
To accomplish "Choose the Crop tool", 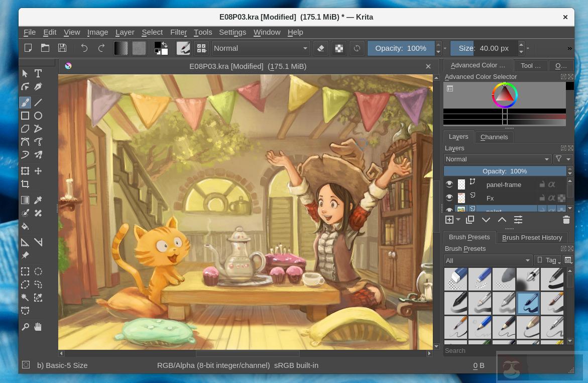I will point(25,184).
